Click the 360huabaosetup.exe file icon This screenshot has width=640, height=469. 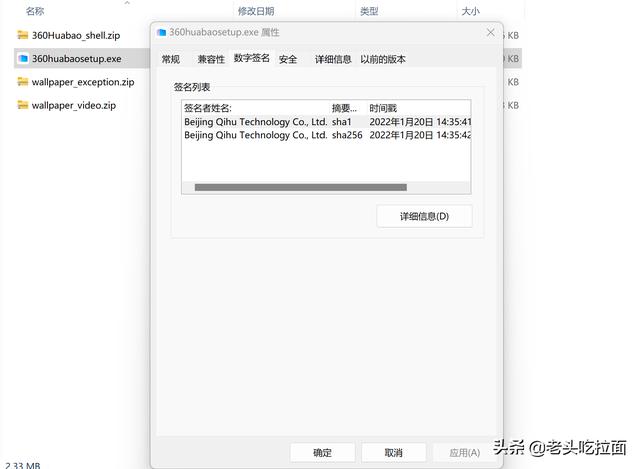pos(23,58)
